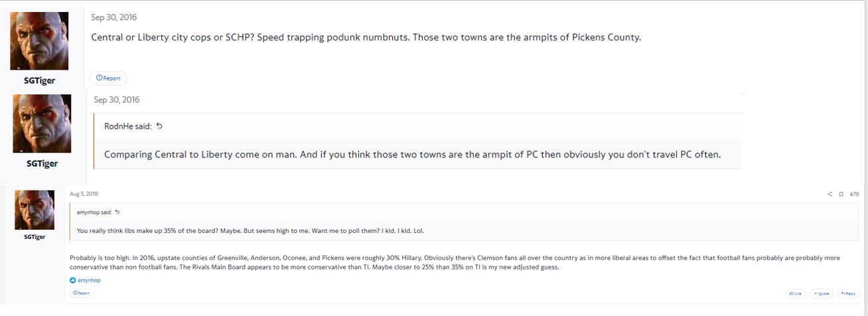Click the like reaction icon beside amynhop

tap(73, 280)
